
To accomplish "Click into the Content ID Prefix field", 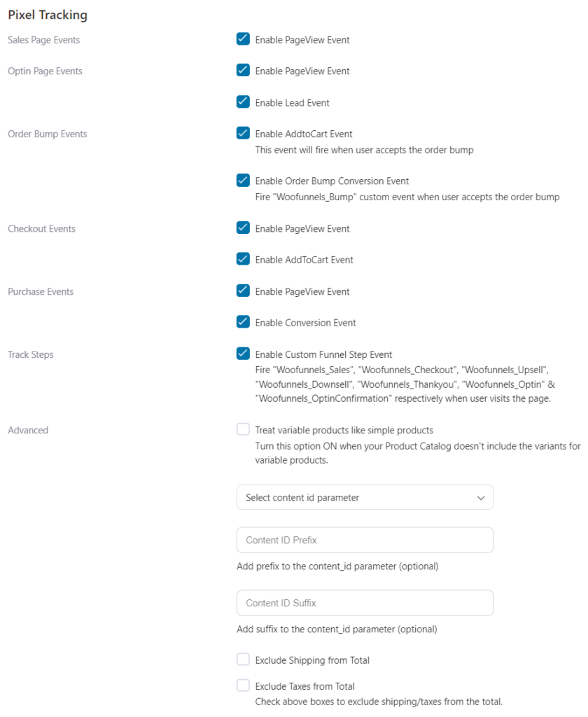I will 365,541.
